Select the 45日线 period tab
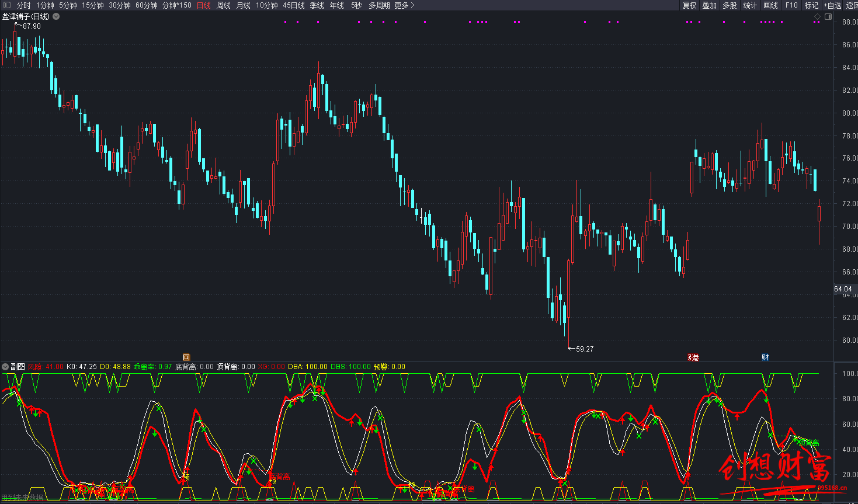Viewport: 858px width, 504px height. [294, 5]
